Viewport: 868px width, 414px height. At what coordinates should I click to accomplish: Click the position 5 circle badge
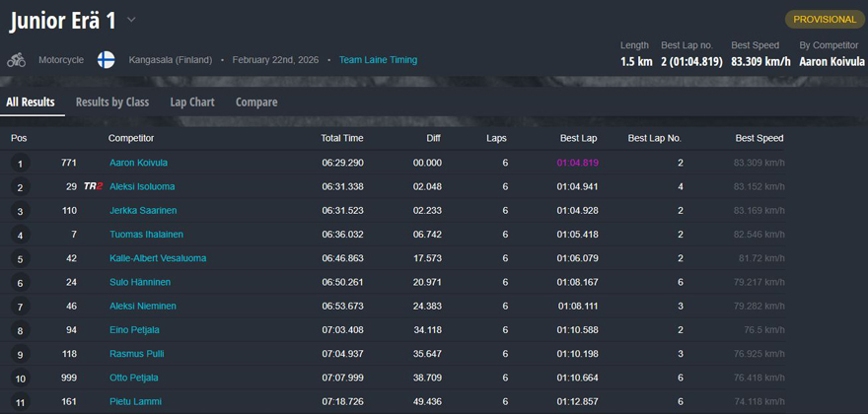tap(20, 259)
